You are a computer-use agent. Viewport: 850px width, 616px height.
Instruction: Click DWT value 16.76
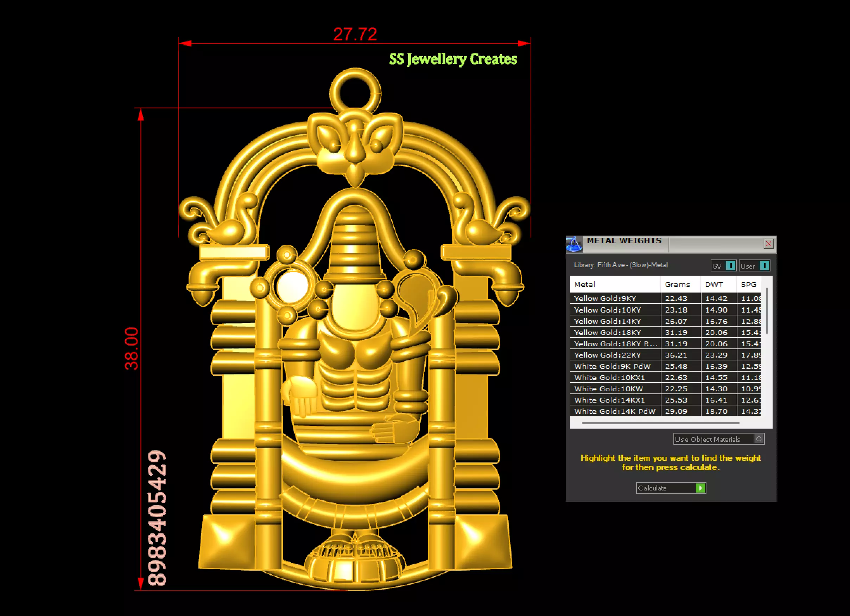point(716,321)
